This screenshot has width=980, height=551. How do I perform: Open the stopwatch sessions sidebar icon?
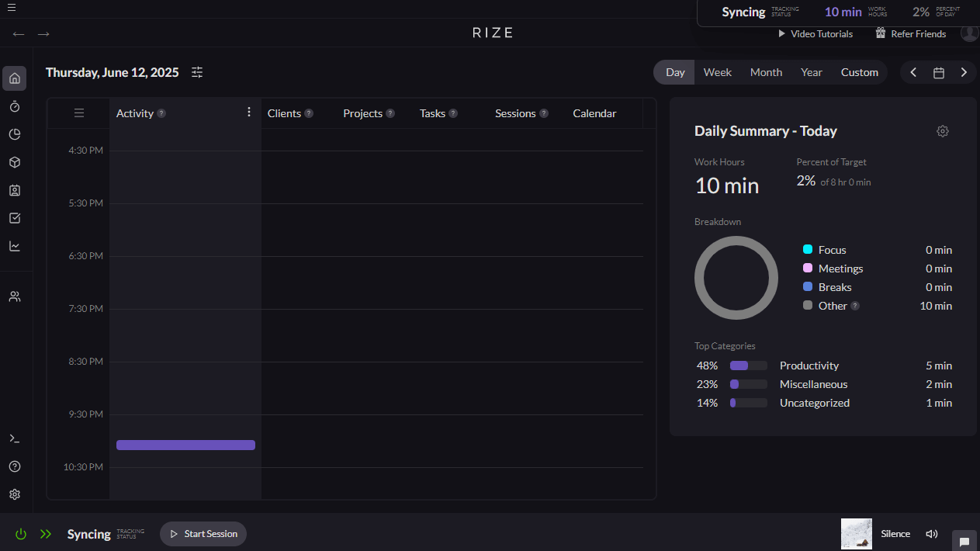click(14, 106)
